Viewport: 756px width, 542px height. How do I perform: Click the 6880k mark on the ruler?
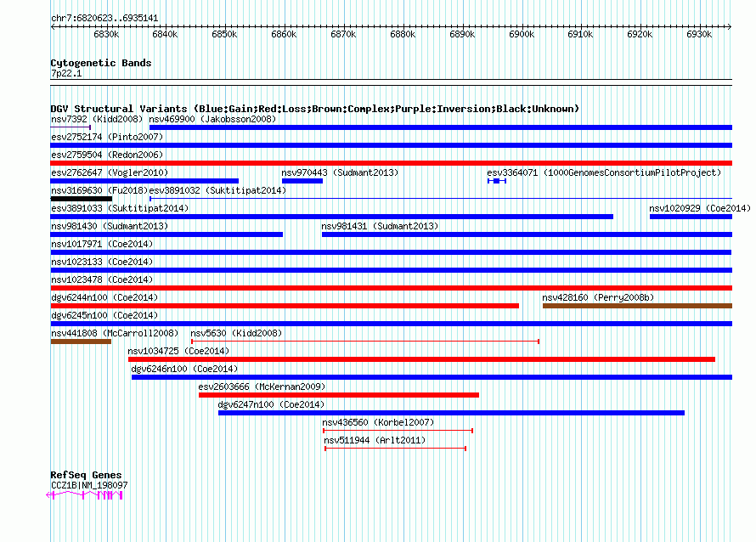402,35
